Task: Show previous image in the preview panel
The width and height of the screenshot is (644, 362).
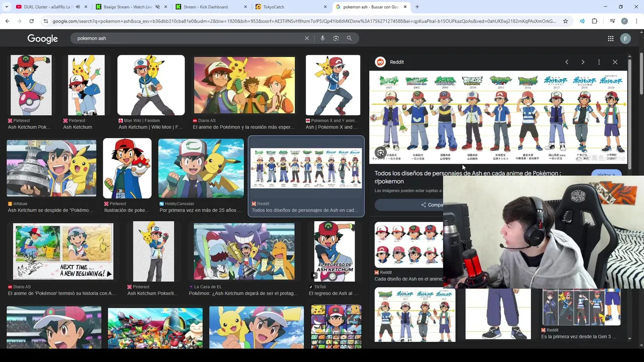Action: pyautogui.click(x=567, y=62)
